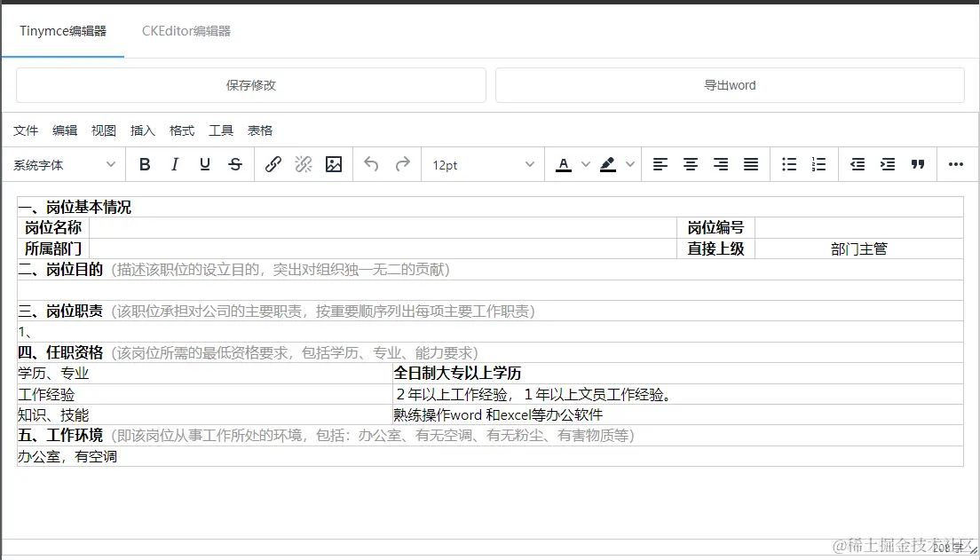
Task: Apply the text color (A icon)
Action: [x=564, y=165]
